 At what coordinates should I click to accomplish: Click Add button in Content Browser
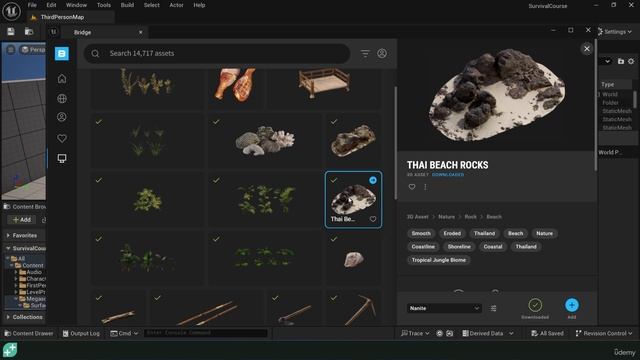[22, 220]
